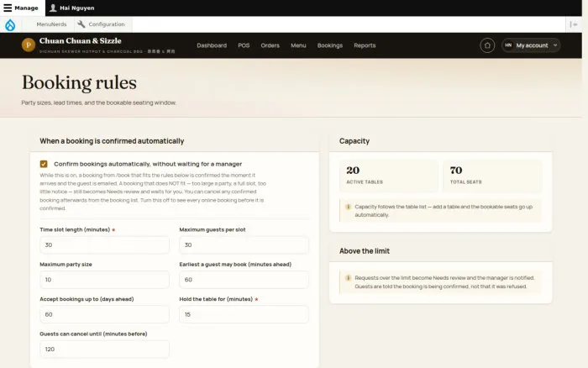Screen dimensions: 588x368
Task: Click the Manage toolbar label
Action: click(x=26, y=8)
